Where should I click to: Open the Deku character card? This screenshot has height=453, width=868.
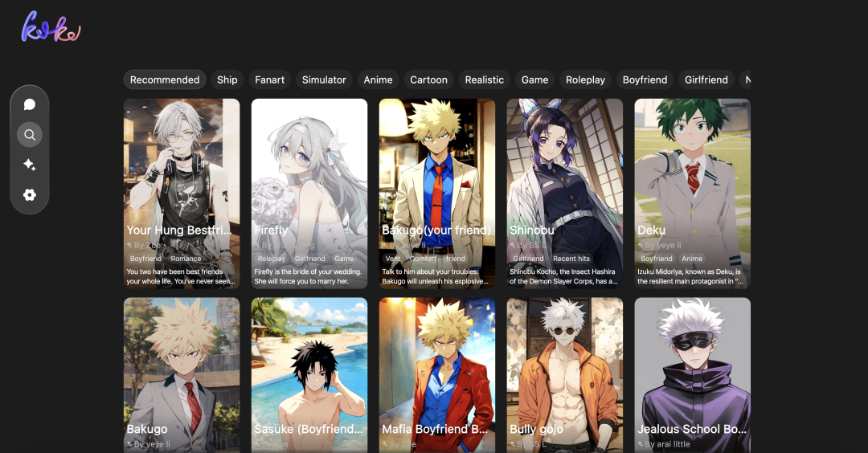click(693, 194)
